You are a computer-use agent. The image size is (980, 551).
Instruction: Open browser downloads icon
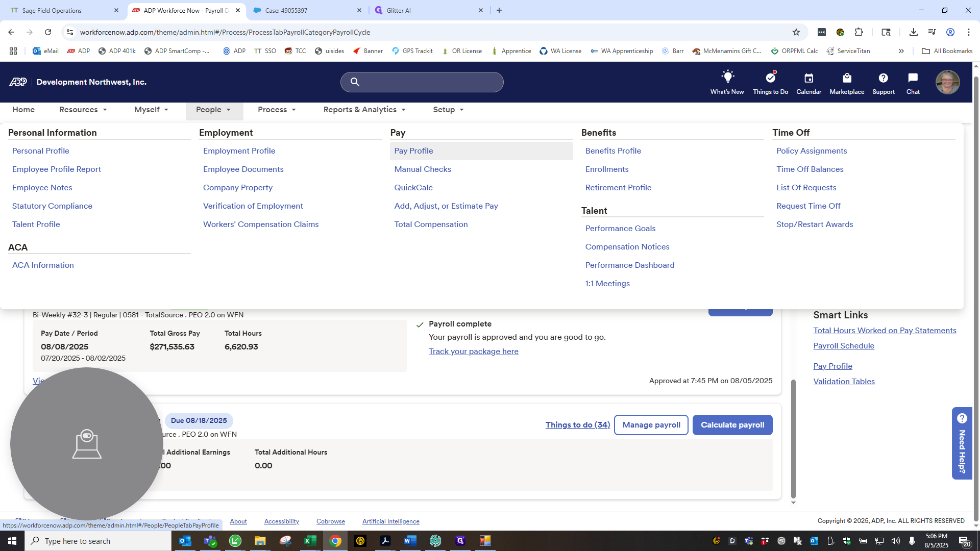913,32
